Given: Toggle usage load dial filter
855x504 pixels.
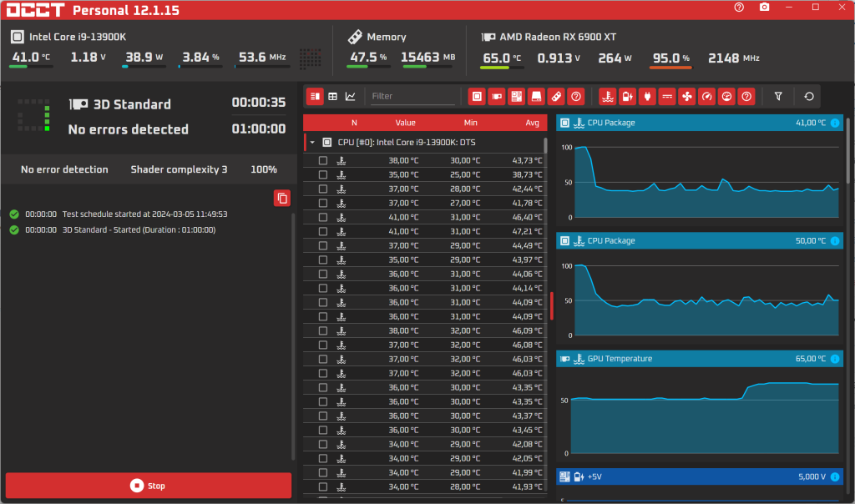Looking at the screenshot, I should 727,97.
